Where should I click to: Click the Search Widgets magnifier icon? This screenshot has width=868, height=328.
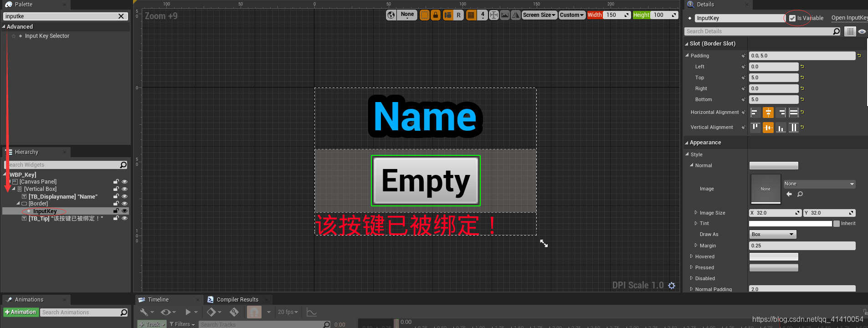123,165
